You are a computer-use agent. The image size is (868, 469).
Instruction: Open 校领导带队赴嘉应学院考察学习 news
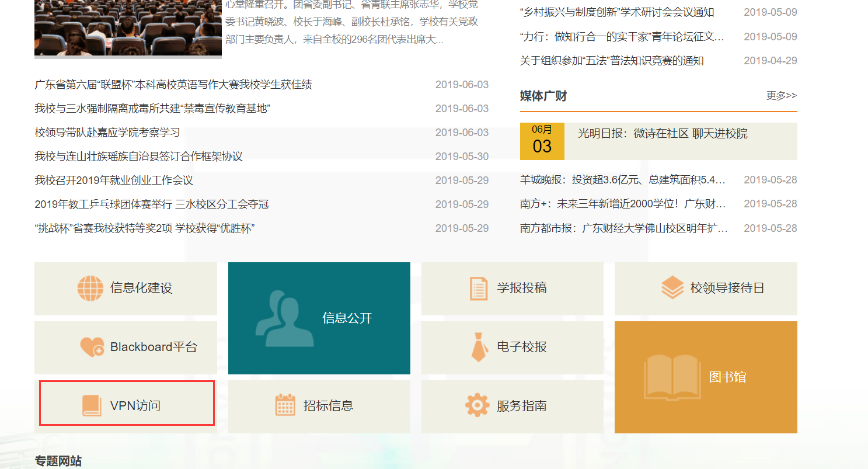click(107, 133)
